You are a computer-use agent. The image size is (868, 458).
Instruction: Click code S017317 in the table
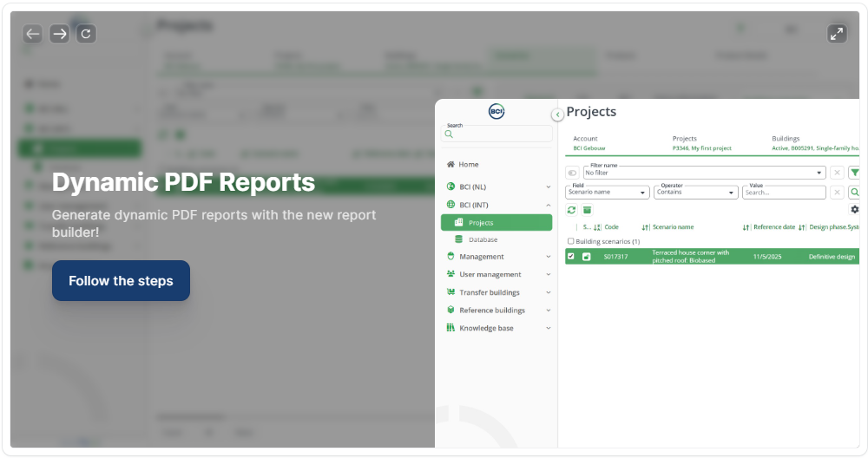pos(615,257)
